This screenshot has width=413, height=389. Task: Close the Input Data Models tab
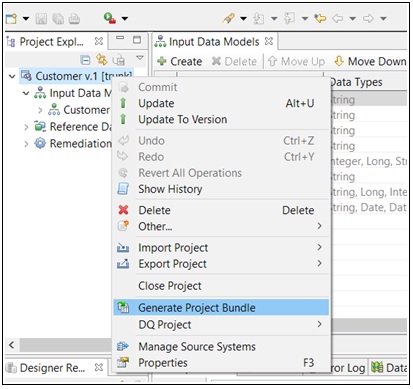pos(269,41)
